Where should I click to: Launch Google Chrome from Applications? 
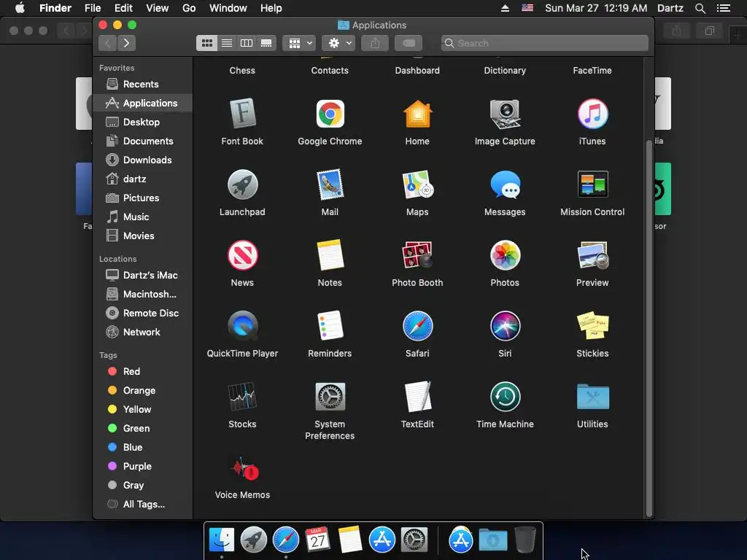330,114
